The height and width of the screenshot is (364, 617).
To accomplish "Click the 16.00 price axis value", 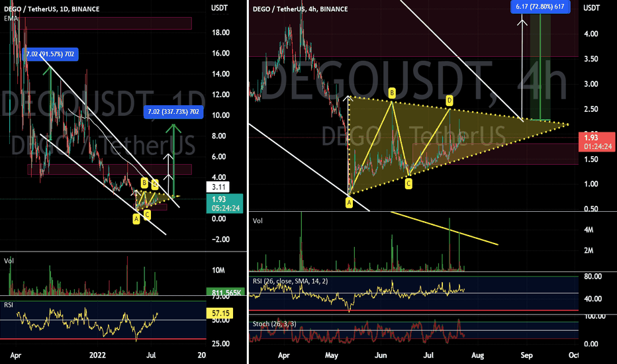I will pyautogui.click(x=220, y=53).
